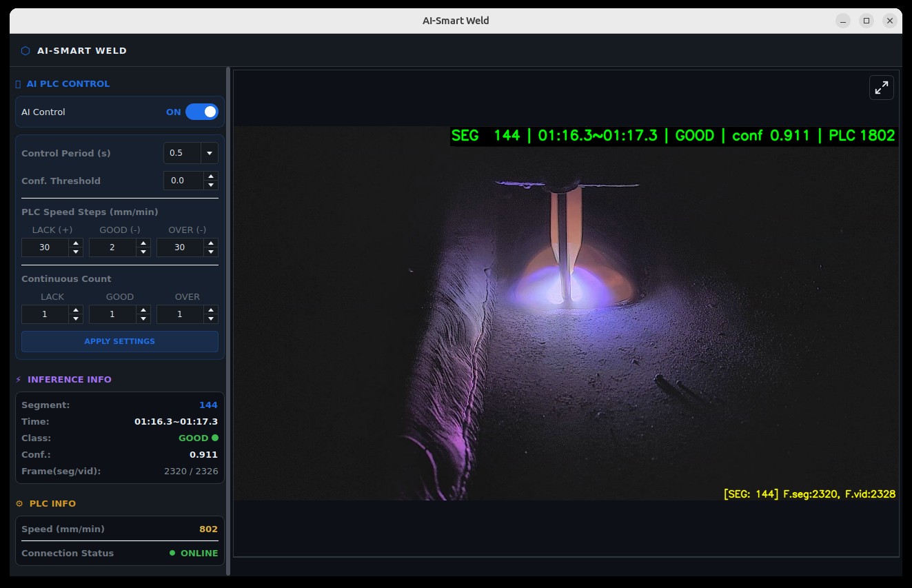912x588 pixels.
Task: Click the Time value 01:16.3~01:17.3
Action: coord(176,421)
